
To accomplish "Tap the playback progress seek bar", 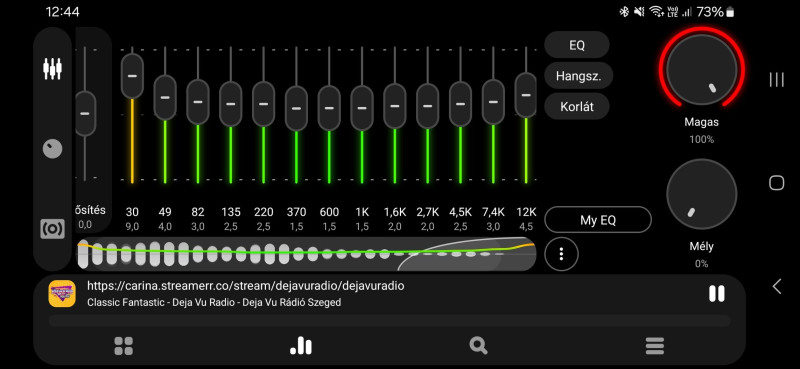I will tap(390, 321).
